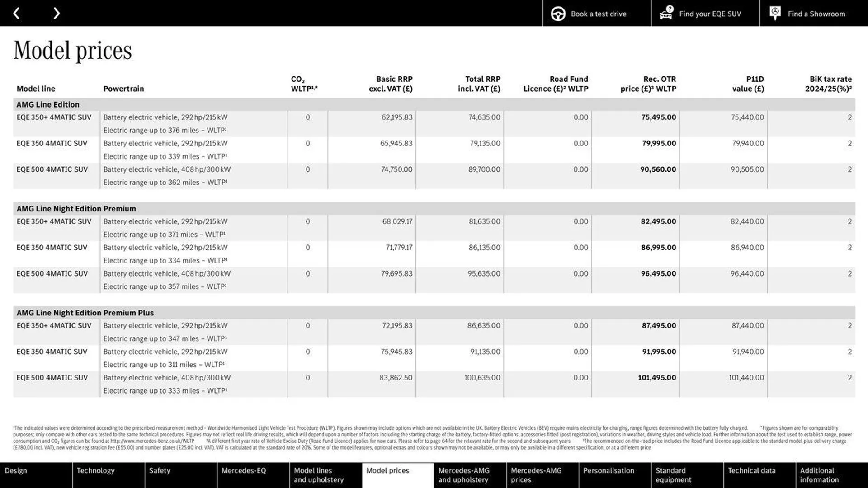
Task: Open Book a test drive
Action: tap(597, 13)
